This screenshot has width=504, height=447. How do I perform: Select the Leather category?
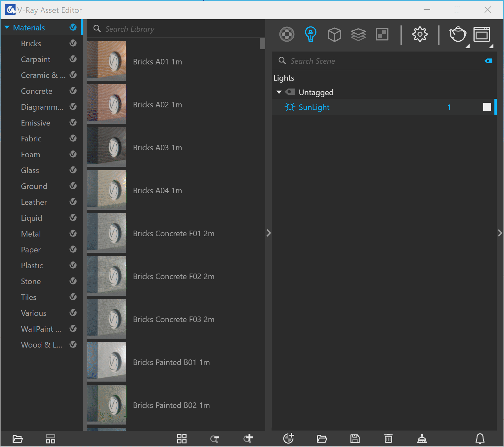(34, 202)
